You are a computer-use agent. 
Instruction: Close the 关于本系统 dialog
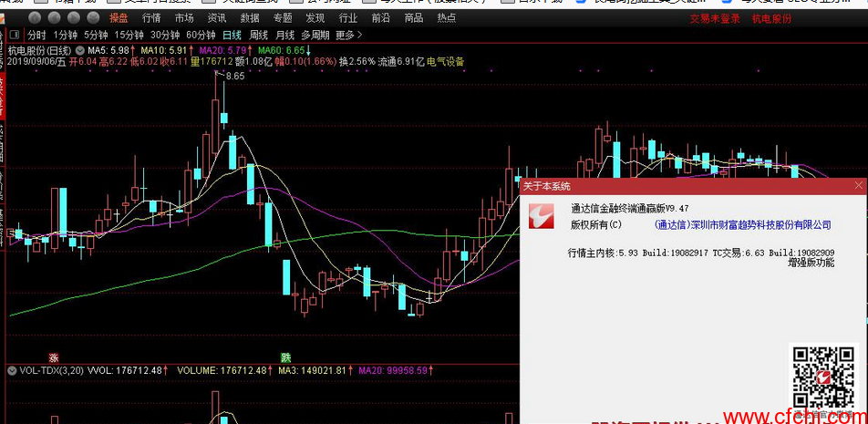[859, 186]
